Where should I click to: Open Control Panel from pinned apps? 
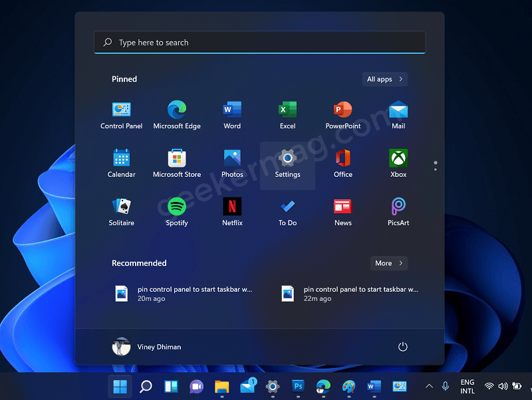122,116
